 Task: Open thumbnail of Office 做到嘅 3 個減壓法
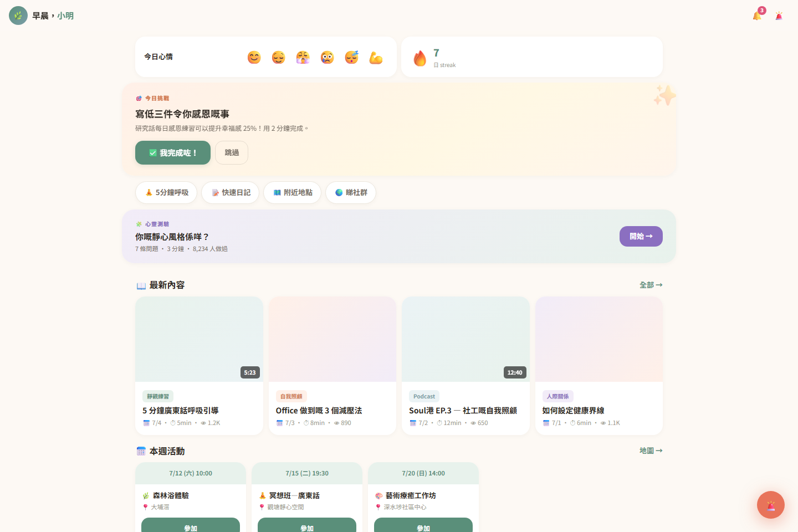click(x=332, y=339)
